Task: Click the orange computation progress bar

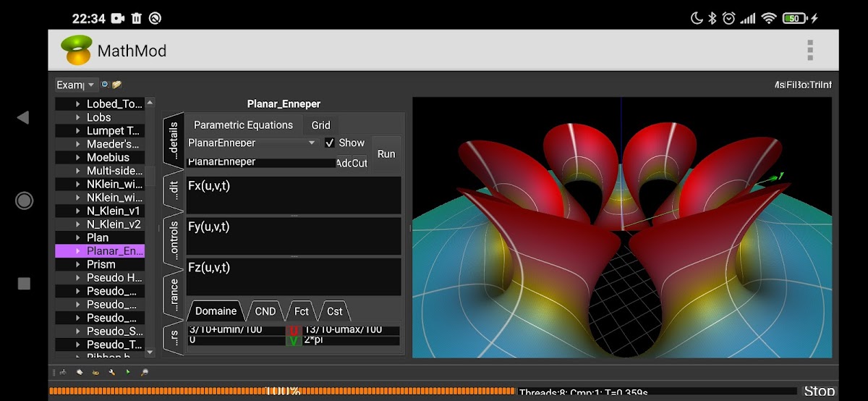Action: click(282, 392)
